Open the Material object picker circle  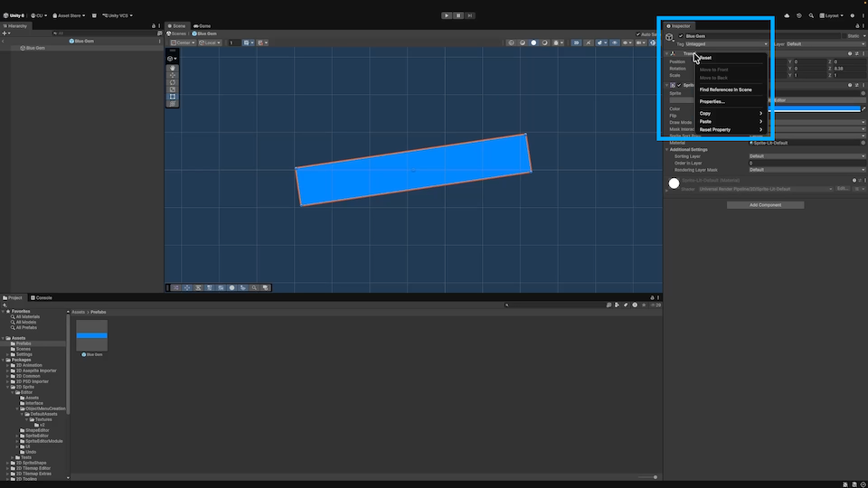tap(863, 143)
